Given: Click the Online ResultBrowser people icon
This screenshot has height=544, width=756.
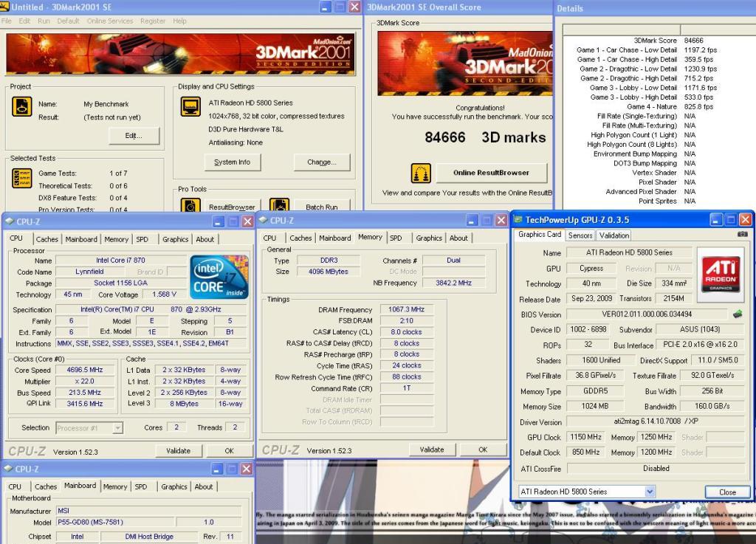Looking at the screenshot, I should [421, 173].
